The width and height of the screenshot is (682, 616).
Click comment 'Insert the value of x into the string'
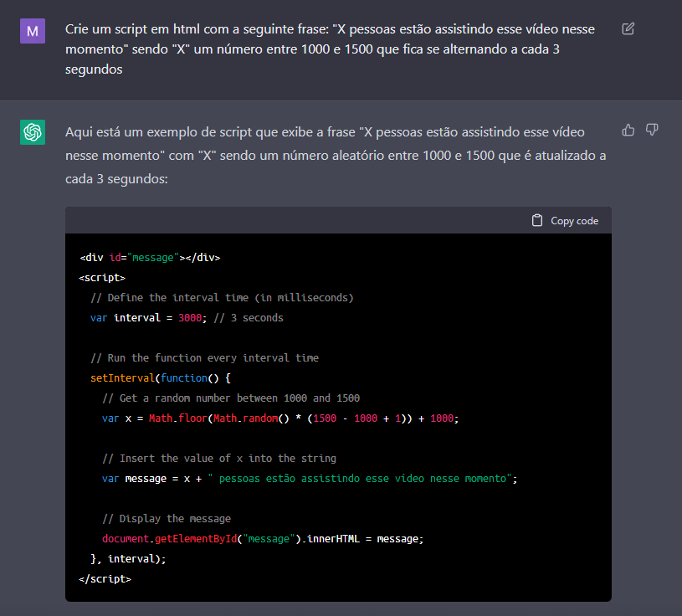pos(219,458)
